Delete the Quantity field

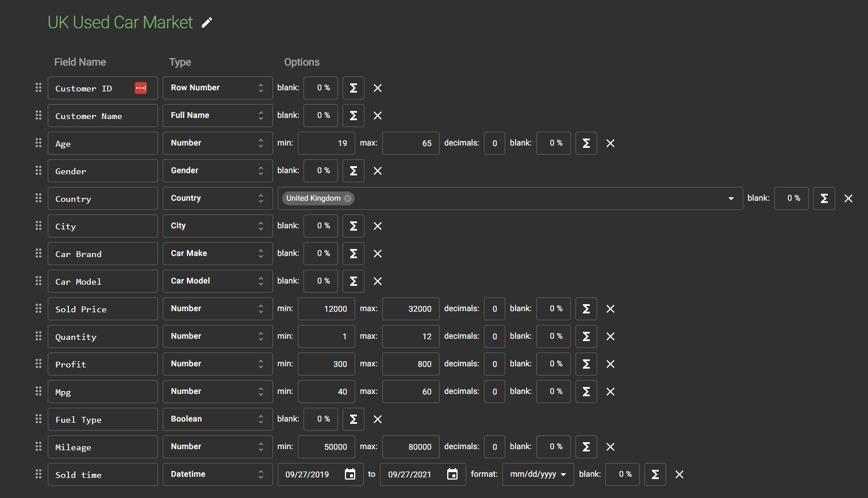pos(610,336)
